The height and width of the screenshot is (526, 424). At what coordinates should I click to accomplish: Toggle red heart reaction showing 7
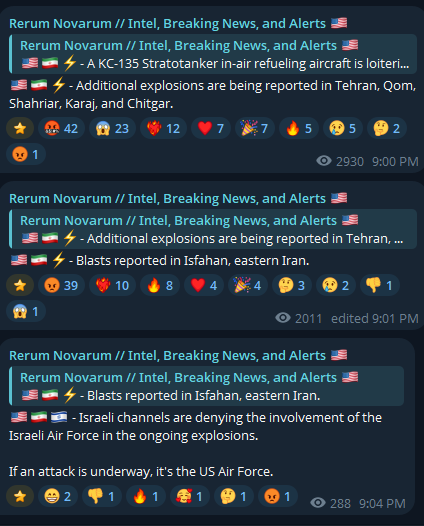pyautogui.click(x=211, y=128)
